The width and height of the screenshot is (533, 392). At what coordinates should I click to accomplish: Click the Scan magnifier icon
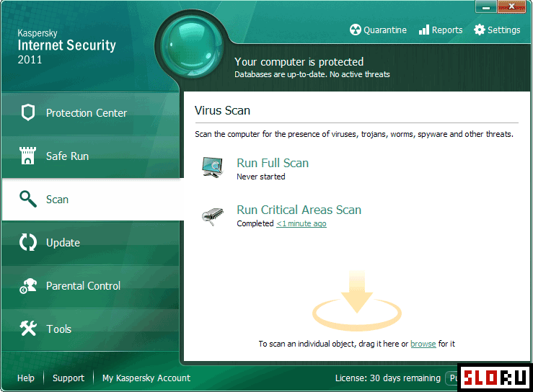[28, 199]
